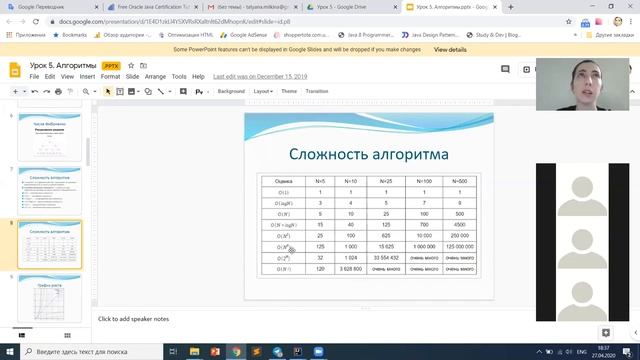Open the Format menu
Viewport: 640px width, 360px height.
coord(110,77)
